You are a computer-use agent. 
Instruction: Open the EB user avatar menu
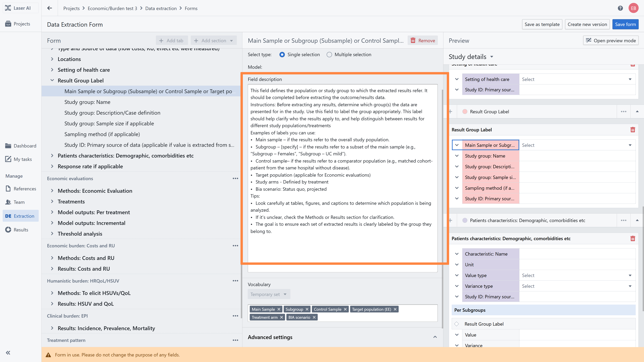633,8
